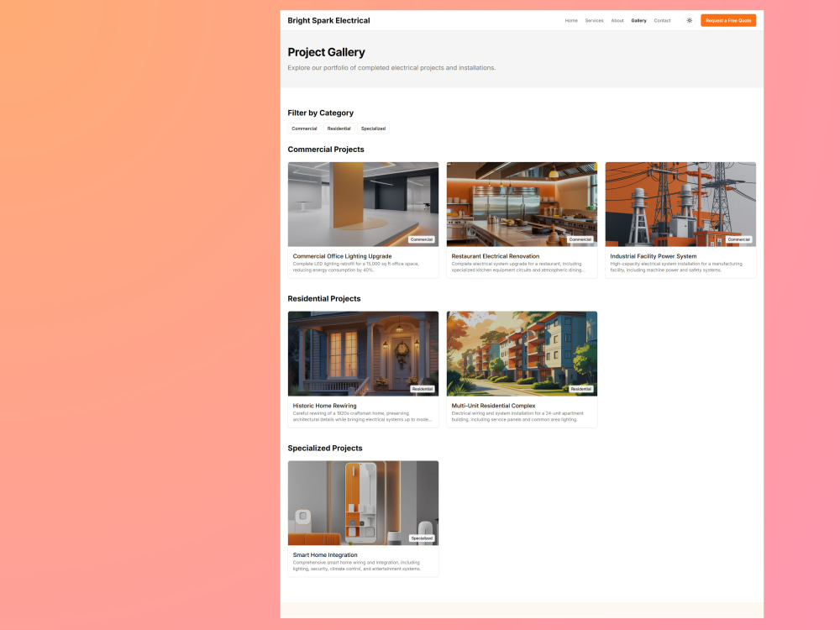This screenshot has width=840, height=630.
Task: Click the Specialized Projects heading
Action: pyautogui.click(x=324, y=449)
